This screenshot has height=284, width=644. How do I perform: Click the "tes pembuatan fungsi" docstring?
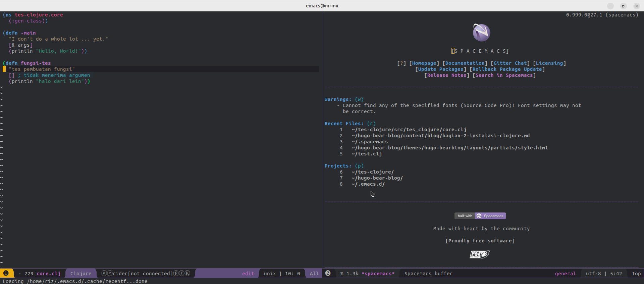(42, 69)
